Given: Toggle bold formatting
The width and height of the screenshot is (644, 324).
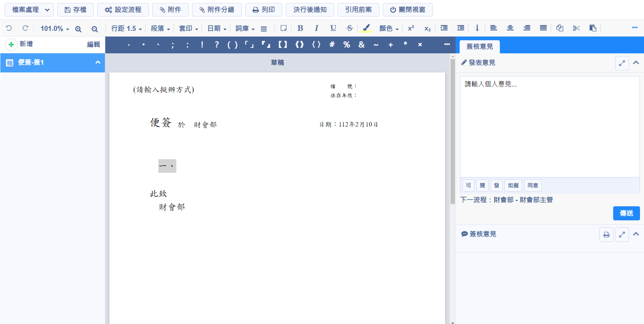Looking at the screenshot, I should 300,28.
